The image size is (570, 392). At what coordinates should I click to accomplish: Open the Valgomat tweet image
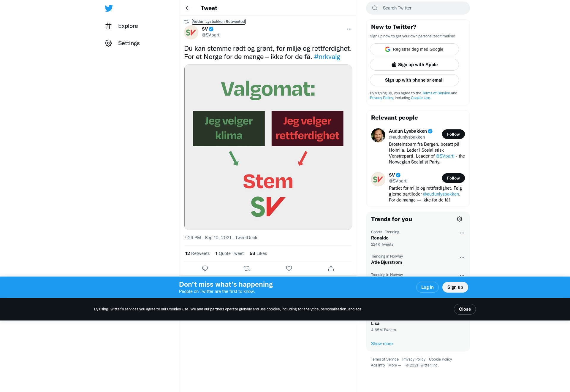268,147
